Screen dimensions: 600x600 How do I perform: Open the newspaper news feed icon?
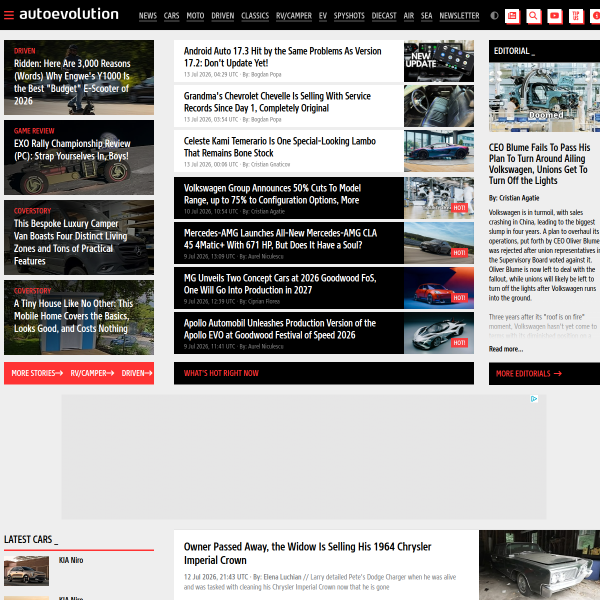(512, 16)
